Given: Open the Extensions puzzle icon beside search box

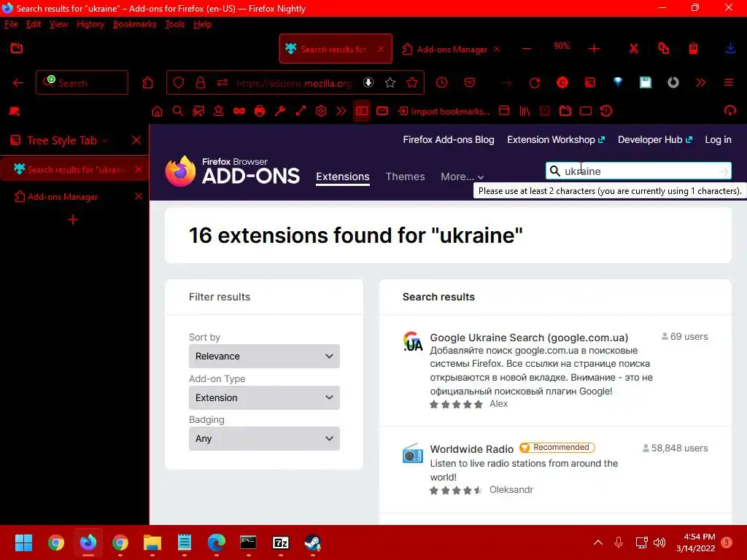Looking at the screenshot, I should click(x=147, y=83).
